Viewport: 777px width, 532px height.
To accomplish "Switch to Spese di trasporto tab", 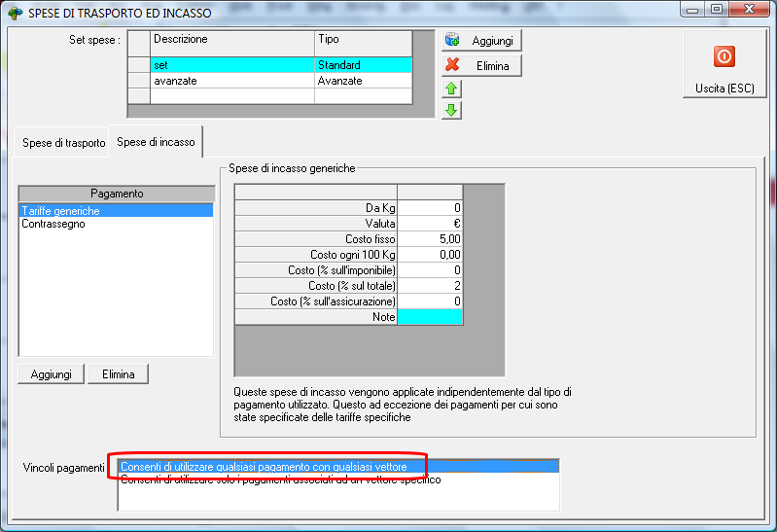I will coord(64,143).
